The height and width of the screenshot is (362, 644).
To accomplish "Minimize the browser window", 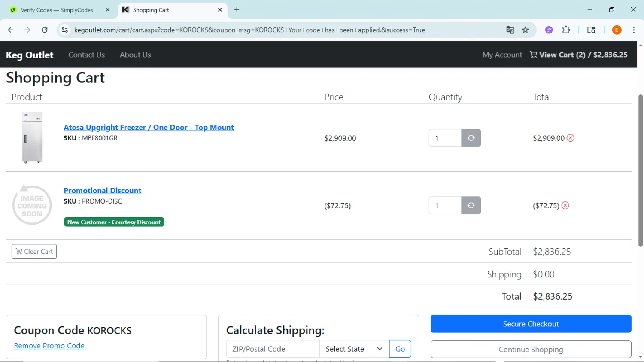I will pyautogui.click(x=590, y=9).
